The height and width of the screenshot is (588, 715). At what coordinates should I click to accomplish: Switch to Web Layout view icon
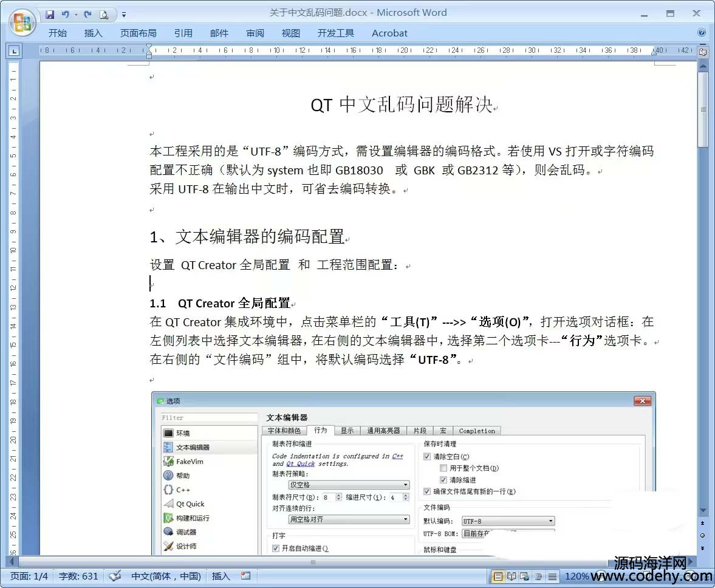coord(525,576)
